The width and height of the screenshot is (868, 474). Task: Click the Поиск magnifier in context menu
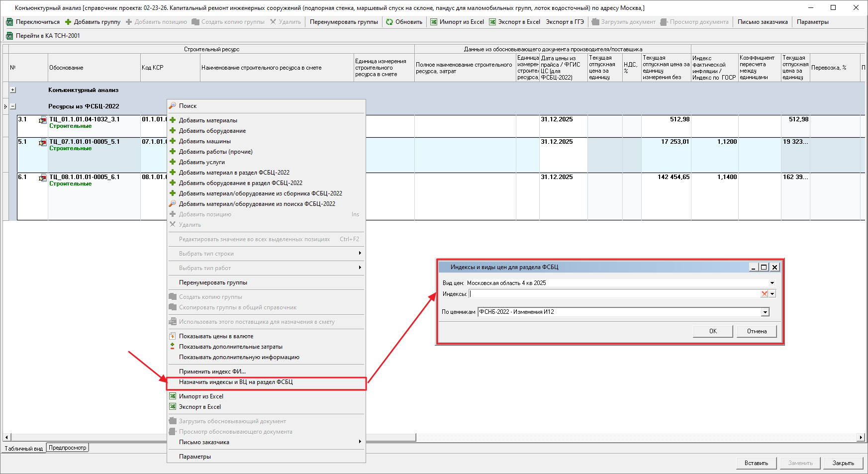173,106
